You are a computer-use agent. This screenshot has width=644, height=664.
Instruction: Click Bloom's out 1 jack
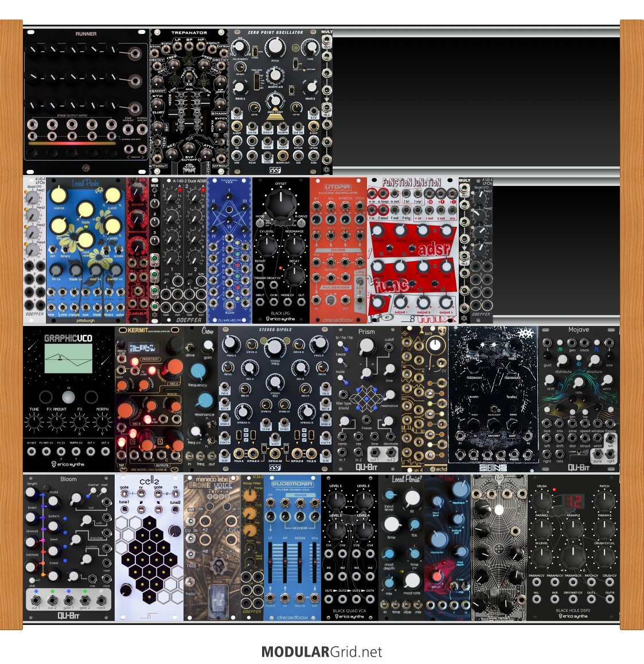tap(36, 600)
